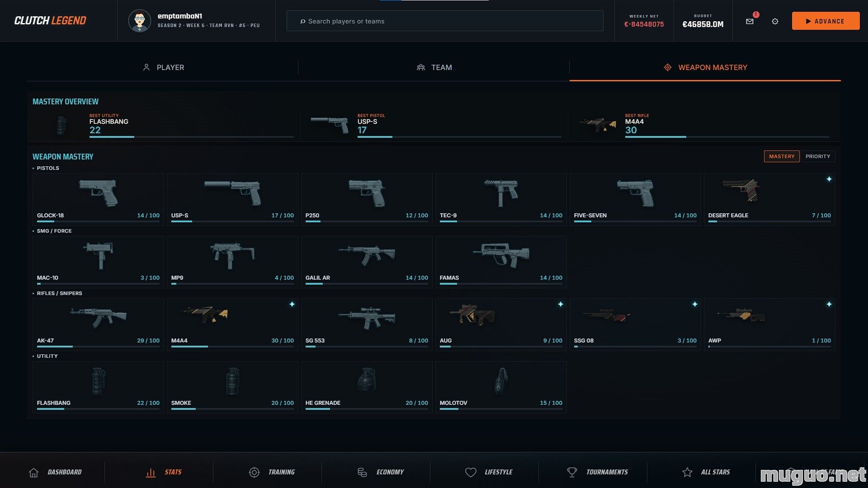Switch view to Priority mode

pos(818,156)
